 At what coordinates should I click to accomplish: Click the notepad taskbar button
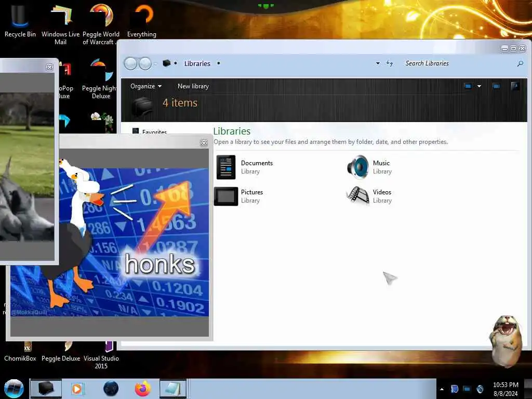173,389
